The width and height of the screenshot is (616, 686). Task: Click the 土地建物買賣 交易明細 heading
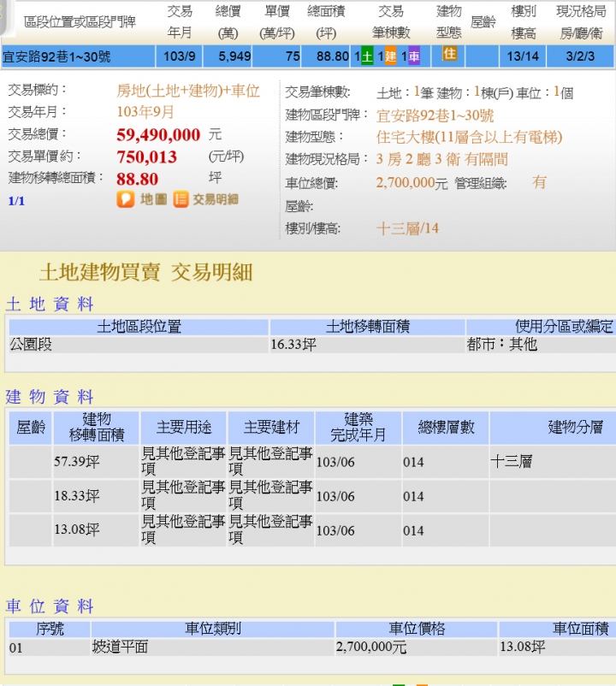(x=145, y=272)
